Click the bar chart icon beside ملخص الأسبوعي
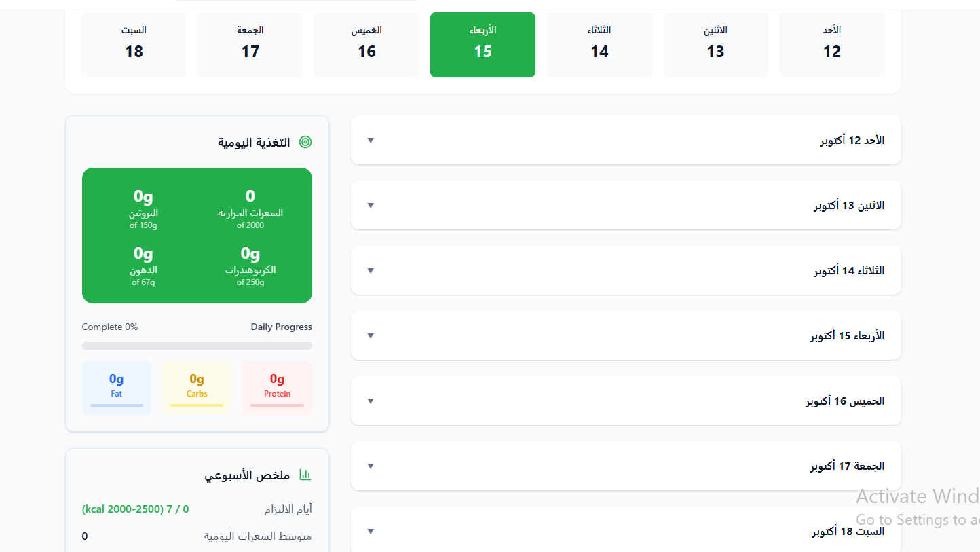The image size is (980, 552). [x=305, y=475]
